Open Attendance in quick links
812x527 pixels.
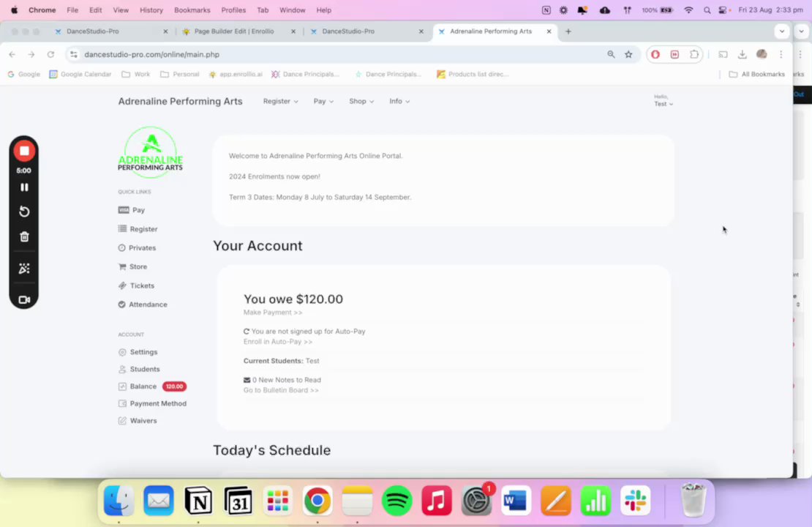point(143,304)
